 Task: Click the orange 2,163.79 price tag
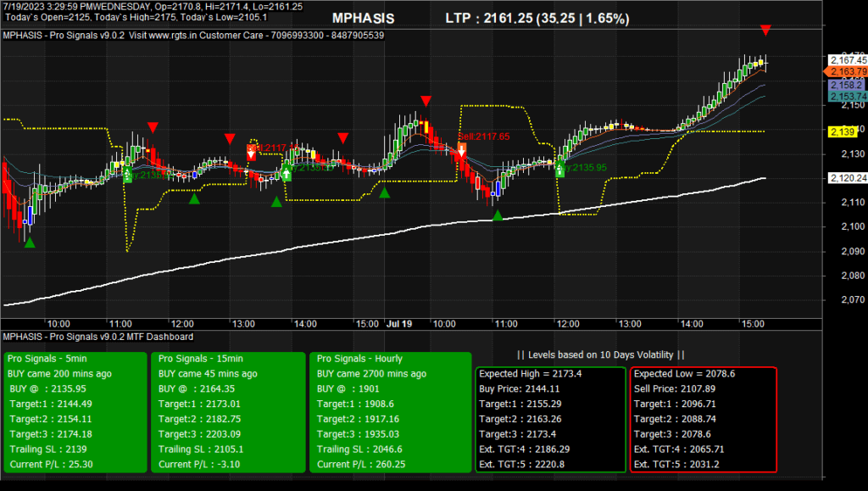pyautogui.click(x=847, y=71)
